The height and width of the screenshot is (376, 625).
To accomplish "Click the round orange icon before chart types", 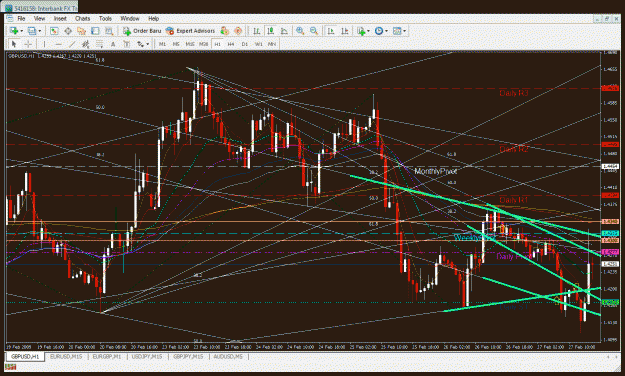I will coord(238,31).
